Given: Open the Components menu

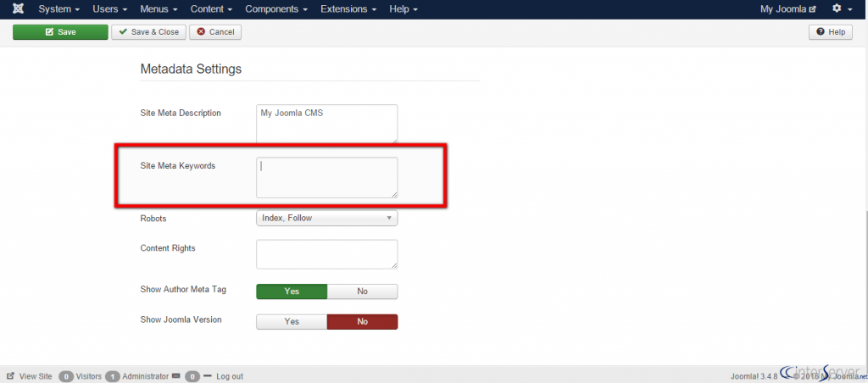Looking at the screenshot, I should point(276,9).
